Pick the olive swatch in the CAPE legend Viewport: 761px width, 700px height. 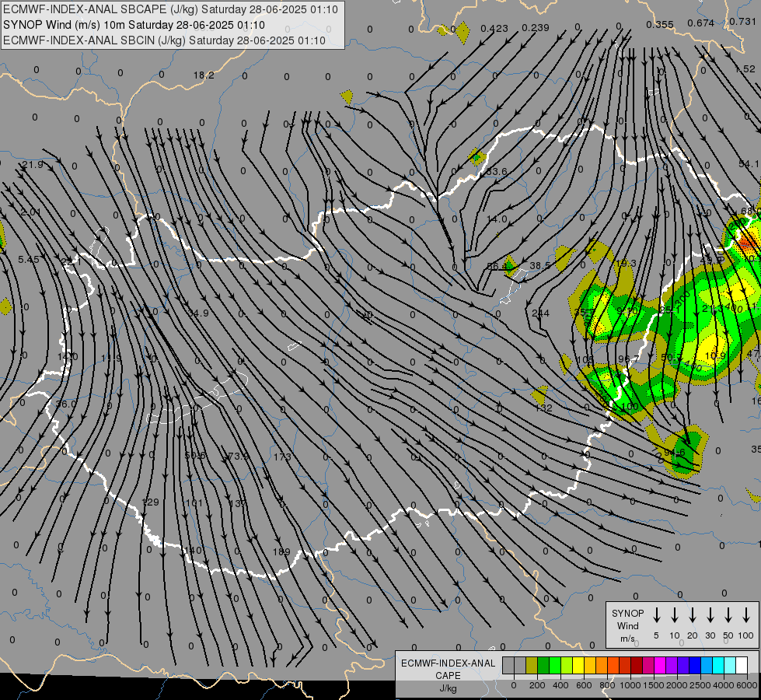tap(532, 666)
